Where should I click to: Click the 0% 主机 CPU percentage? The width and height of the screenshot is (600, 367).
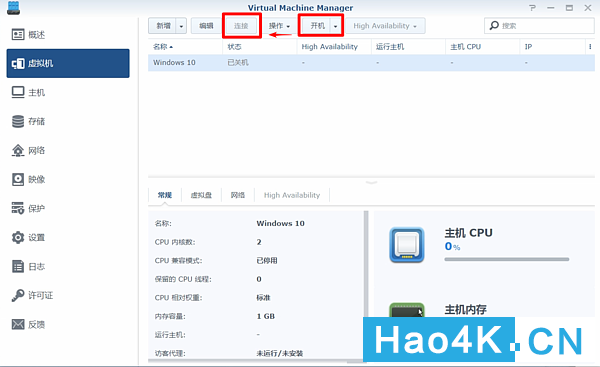coord(452,246)
